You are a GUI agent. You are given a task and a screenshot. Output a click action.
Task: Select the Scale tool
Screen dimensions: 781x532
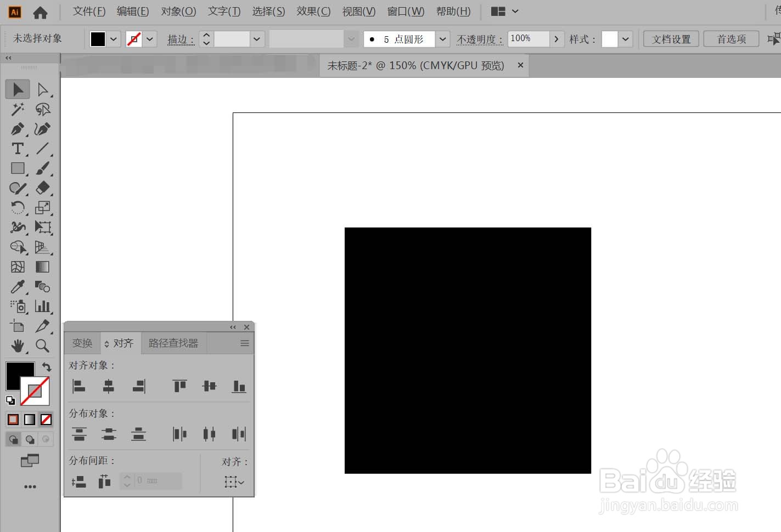(42, 208)
